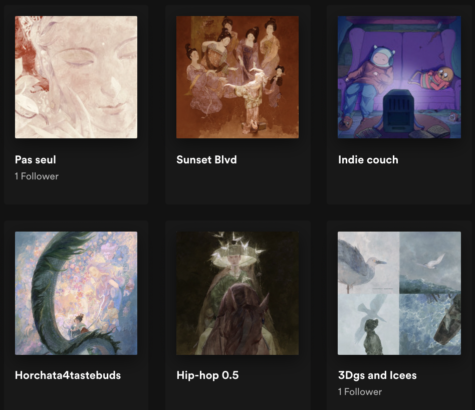
Task: Select the Indie couch playlist name
Action: [x=368, y=160]
